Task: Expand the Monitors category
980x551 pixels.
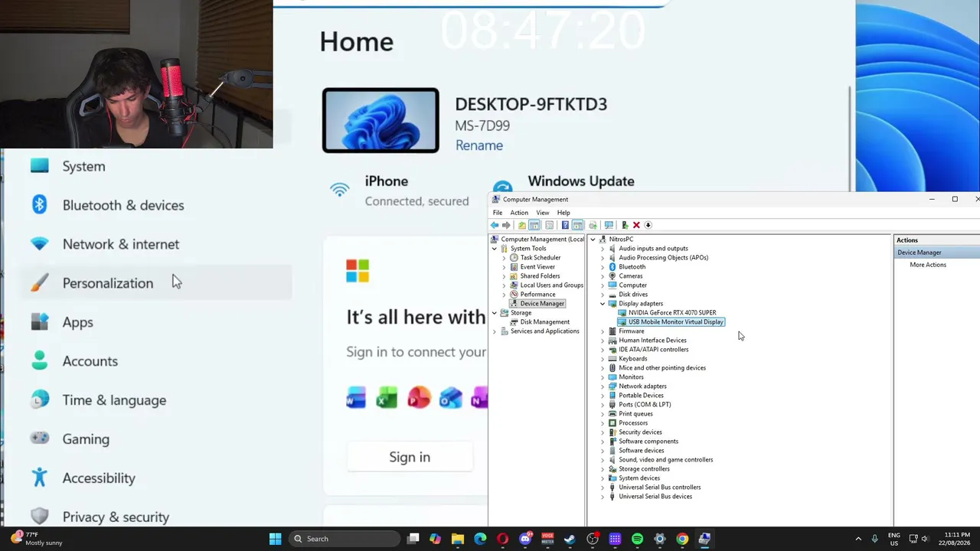Action: [x=603, y=377]
